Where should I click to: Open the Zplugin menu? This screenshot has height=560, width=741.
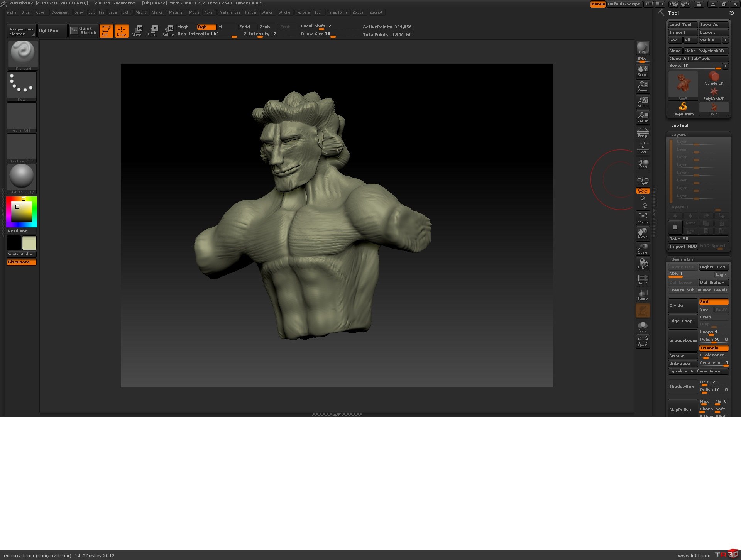coord(358,12)
